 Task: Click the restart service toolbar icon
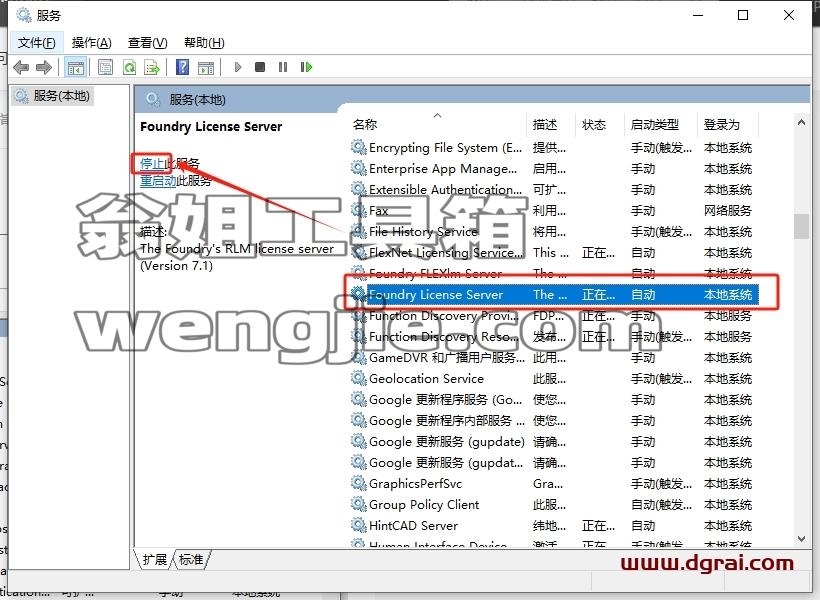(306, 67)
